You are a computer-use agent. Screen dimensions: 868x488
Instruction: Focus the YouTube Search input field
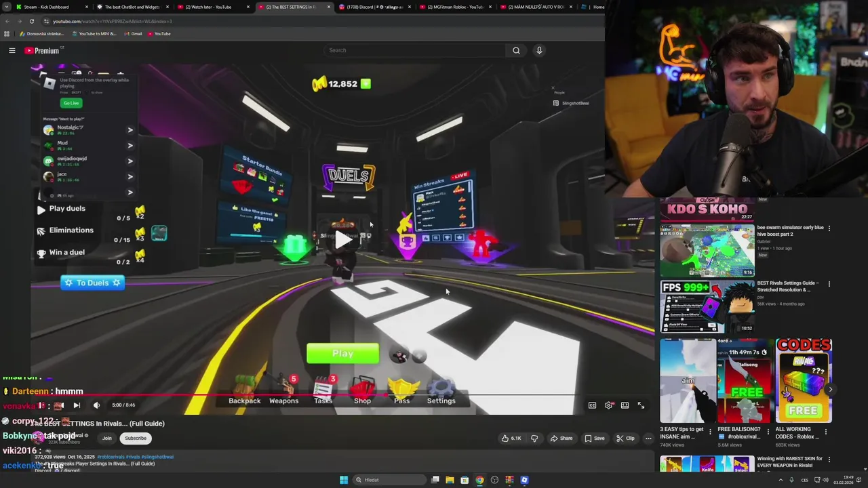tap(414, 50)
